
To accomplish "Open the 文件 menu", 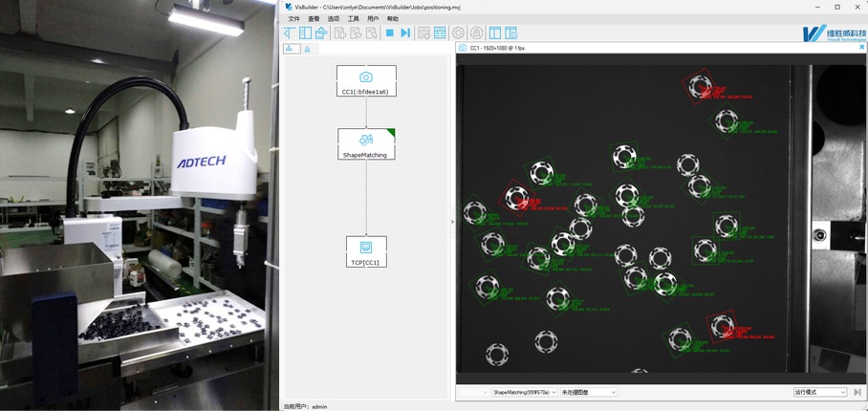I will pos(294,19).
